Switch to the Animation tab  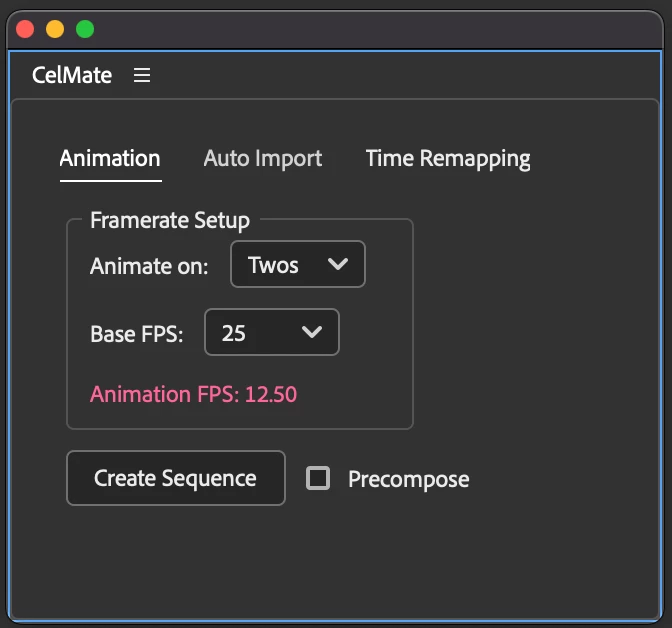(110, 159)
